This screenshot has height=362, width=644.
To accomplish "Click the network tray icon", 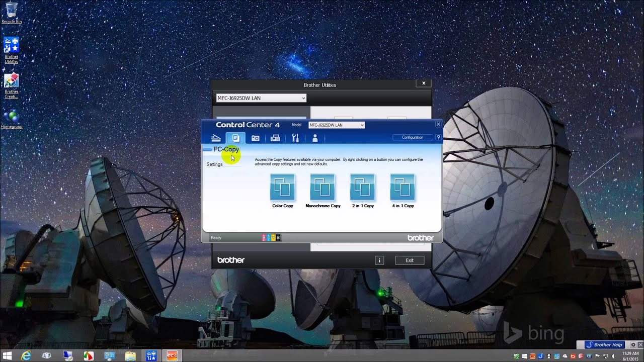I will 605,356.
